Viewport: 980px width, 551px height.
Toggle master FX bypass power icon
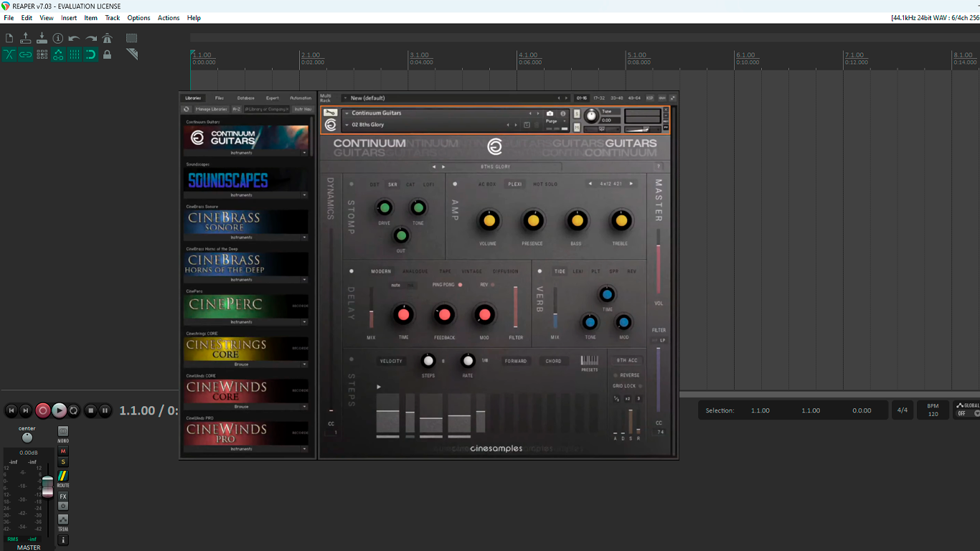pyautogui.click(x=63, y=506)
